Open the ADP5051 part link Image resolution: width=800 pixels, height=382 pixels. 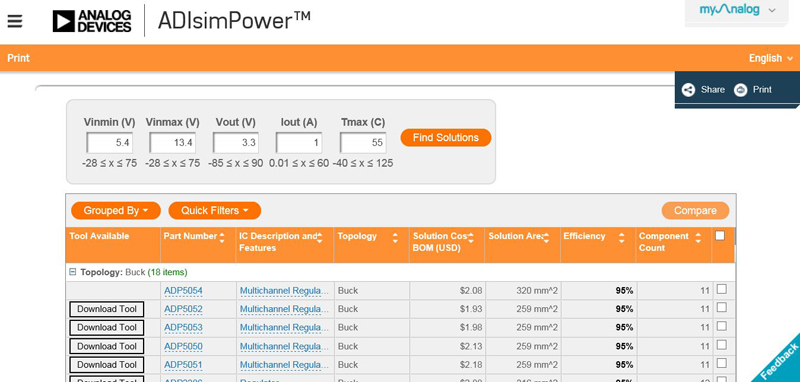point(183,365)
